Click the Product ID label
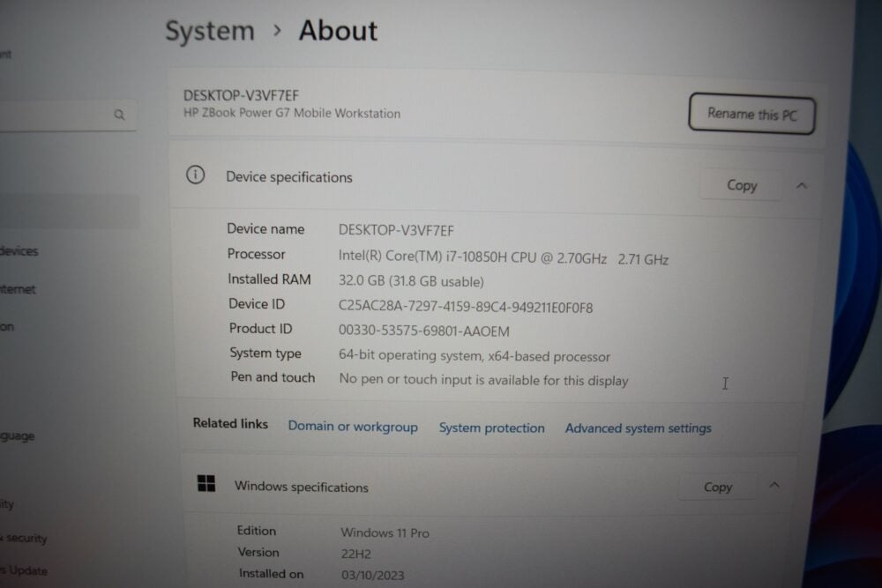Viewport: 882px width, 588px height. click(x=260, y=328)
